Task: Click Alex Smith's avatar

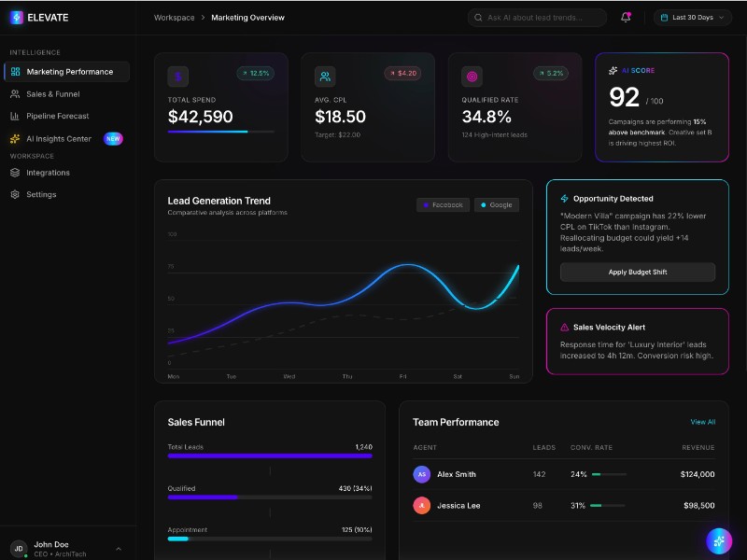Action: [422, 474]
